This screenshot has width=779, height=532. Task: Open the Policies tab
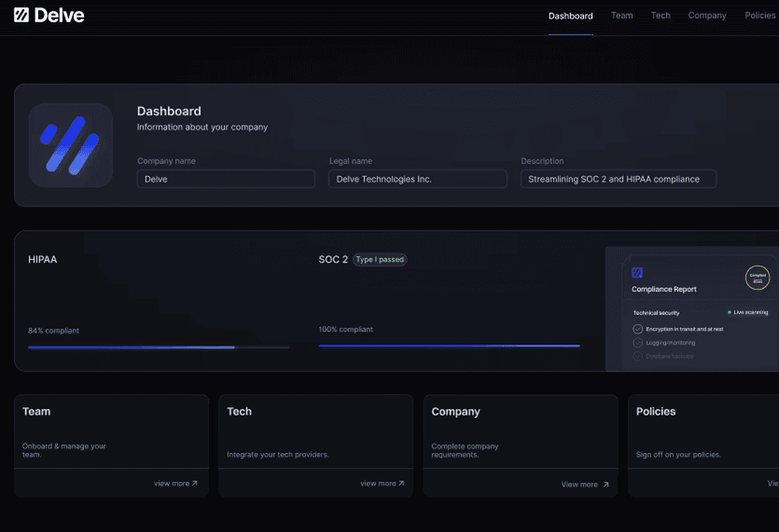coord(760,16)
